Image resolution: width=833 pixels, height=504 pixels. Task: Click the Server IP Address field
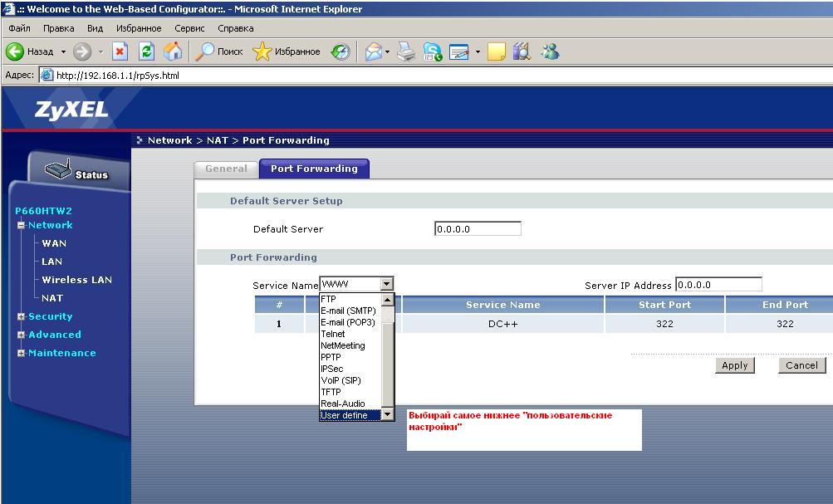718,285
